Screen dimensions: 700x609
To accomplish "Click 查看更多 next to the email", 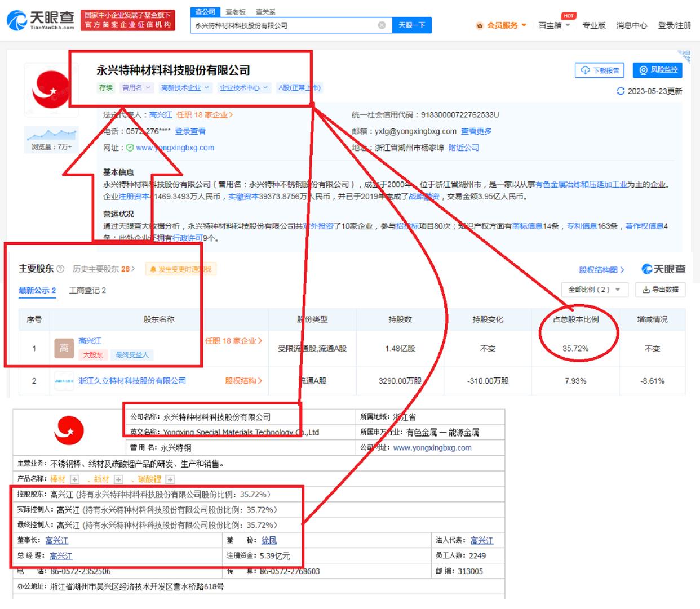I will tap(476, 131).
